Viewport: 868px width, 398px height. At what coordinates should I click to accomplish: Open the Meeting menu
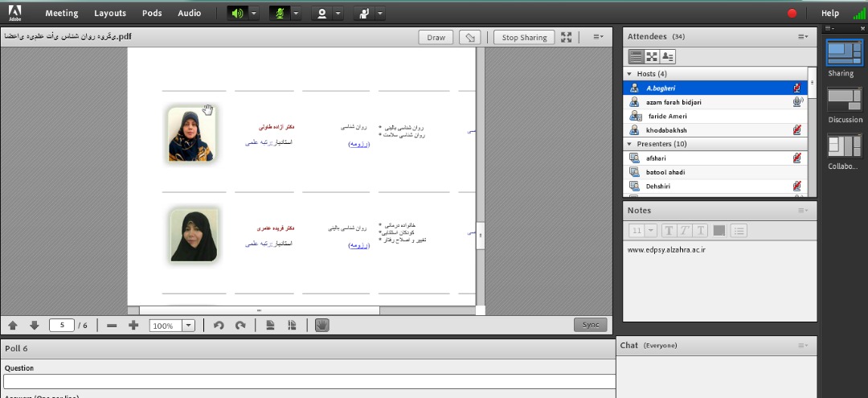click(x=61, y=14)
